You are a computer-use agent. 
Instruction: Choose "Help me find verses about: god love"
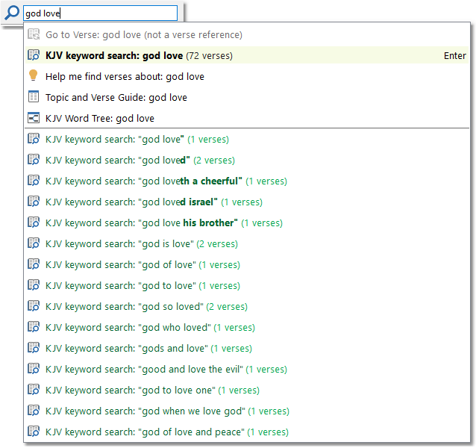click(246, 76)
